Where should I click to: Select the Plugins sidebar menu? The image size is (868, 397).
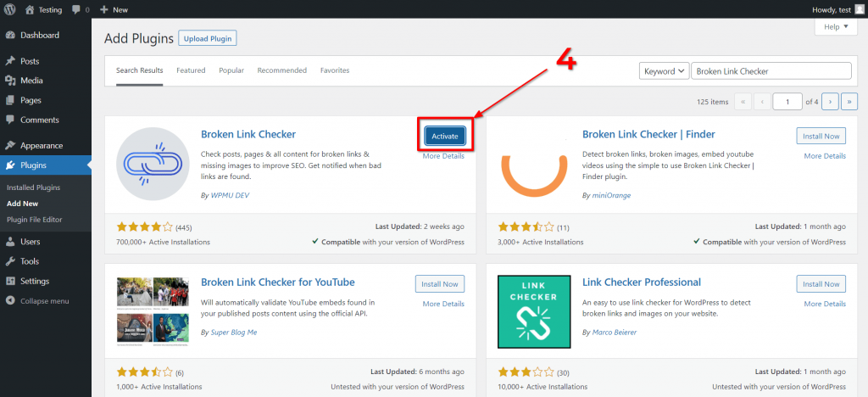(x=33, y=165)
